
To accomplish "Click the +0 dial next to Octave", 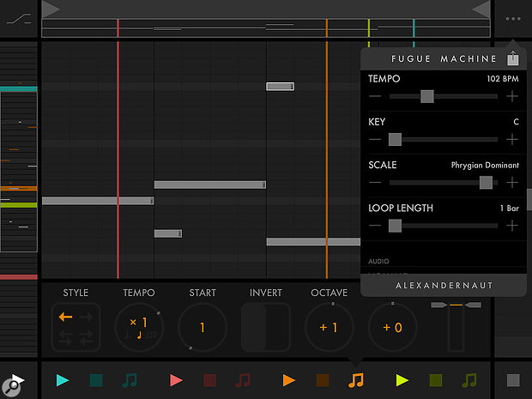I will pos(392,328).
